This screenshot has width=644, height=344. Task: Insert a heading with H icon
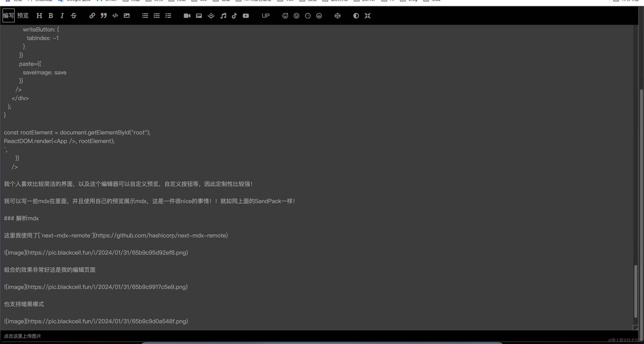(39, 16)
